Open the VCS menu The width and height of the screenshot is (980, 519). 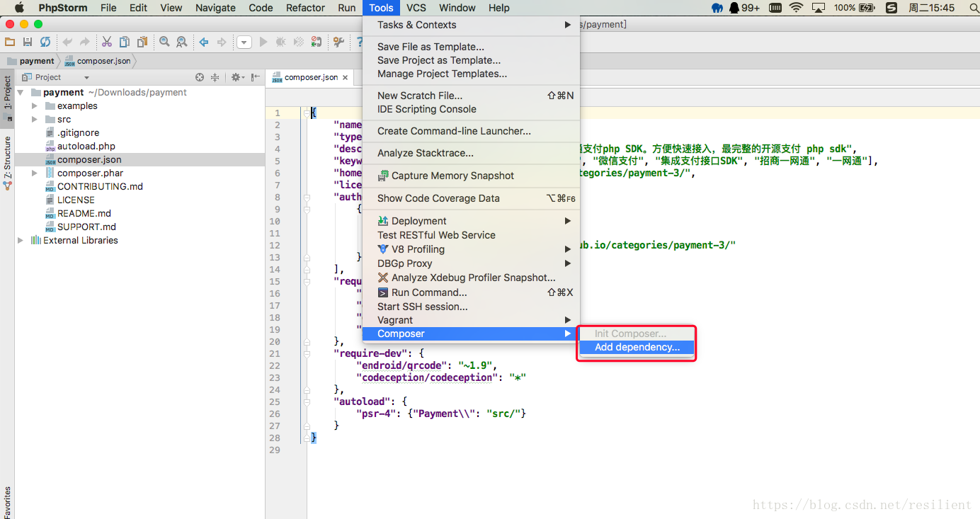coord(416,8)
